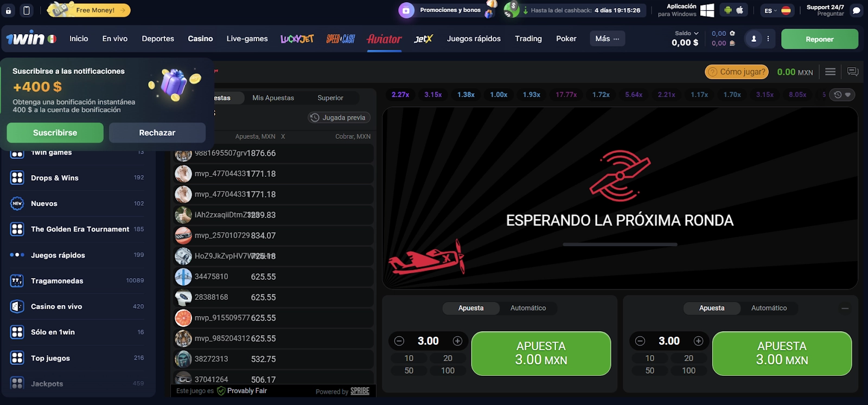868x405 pixels.
Task: Click the Nuevos NEW badge icon
Action: click(17, 203)
